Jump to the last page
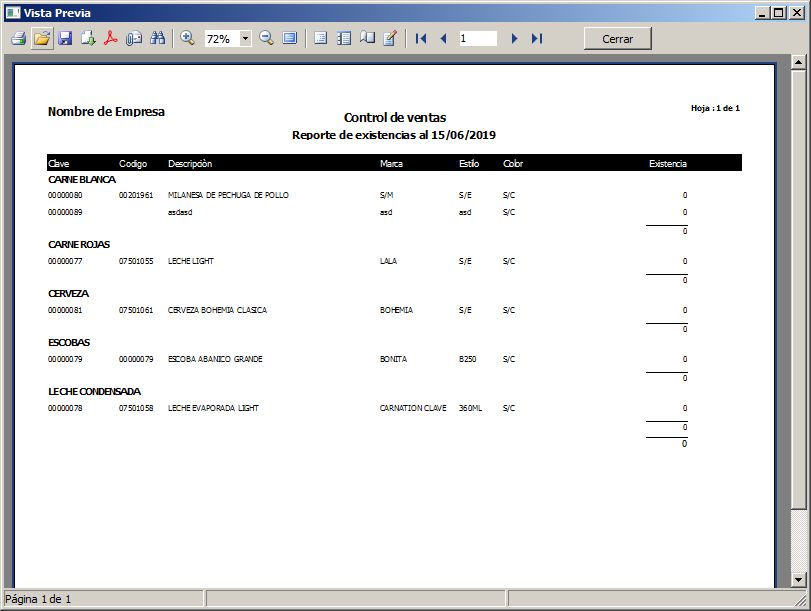 tap(537, 38)
